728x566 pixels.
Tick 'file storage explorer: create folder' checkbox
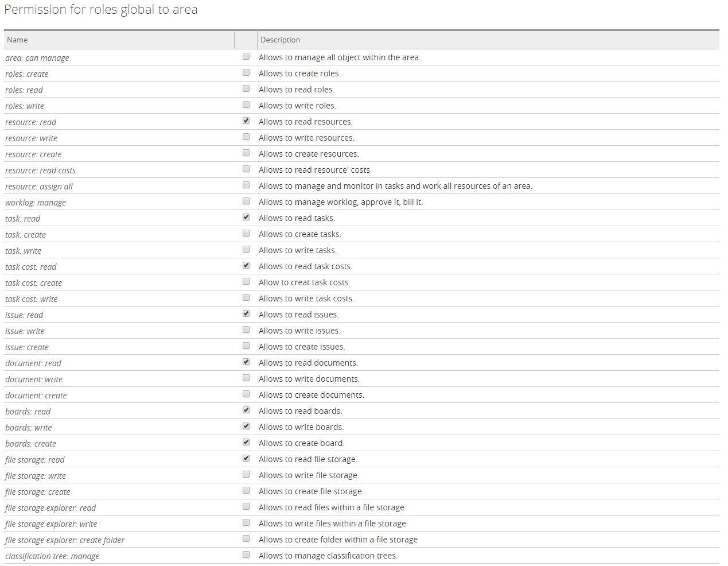246,539
